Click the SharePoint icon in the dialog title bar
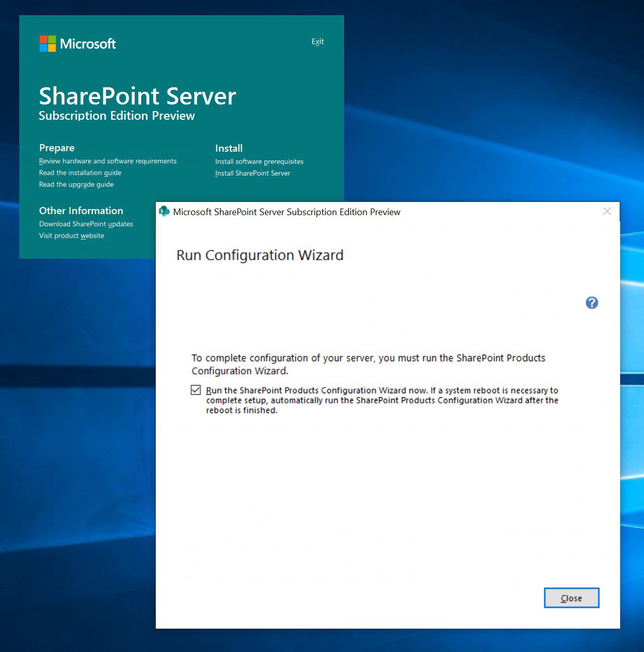This screenshot has width=644, height=652. pos(164,211)
